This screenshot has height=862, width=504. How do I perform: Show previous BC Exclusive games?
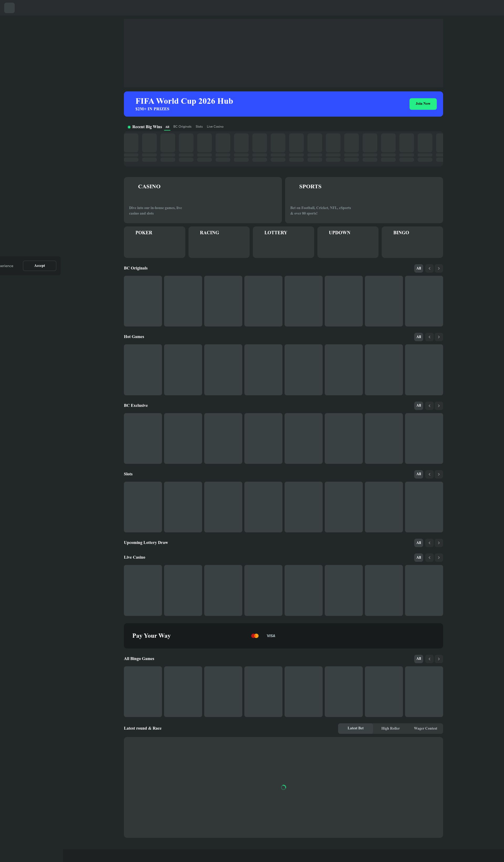[429, 406]
